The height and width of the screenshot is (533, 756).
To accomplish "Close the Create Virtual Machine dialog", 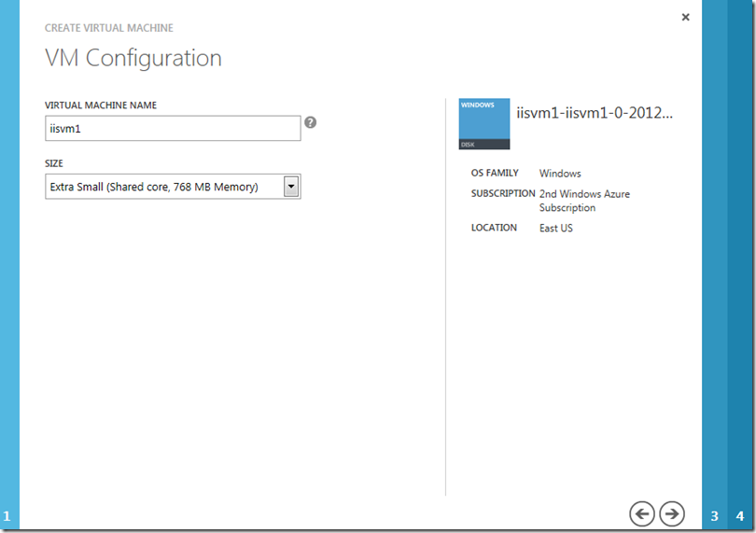I will (x=686, y=18).
